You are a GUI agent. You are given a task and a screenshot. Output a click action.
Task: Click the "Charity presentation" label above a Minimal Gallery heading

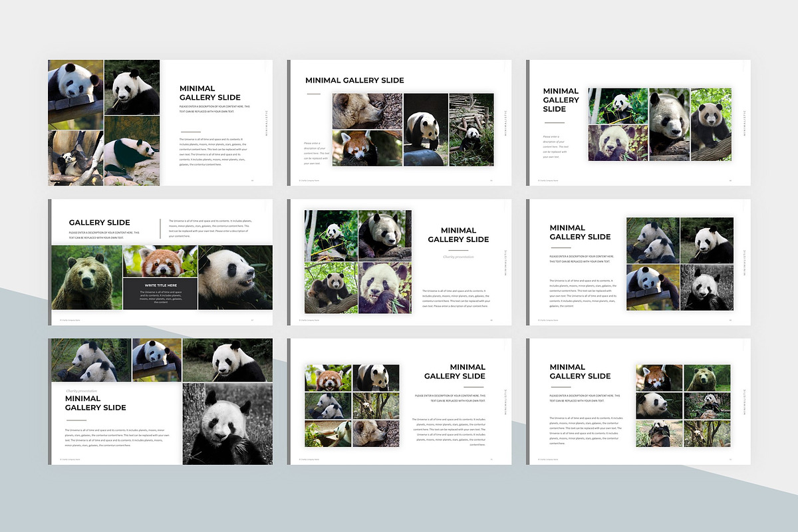coord(82,391)
